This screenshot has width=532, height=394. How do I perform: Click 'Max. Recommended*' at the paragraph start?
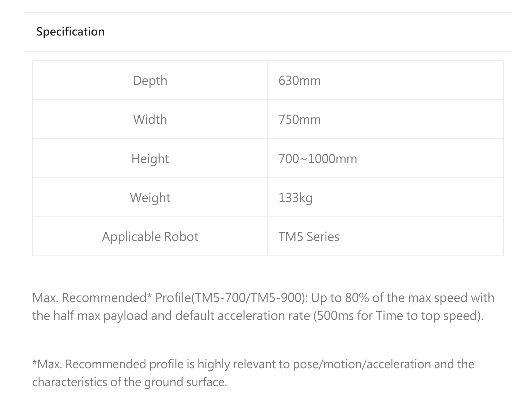pos(92,298)
